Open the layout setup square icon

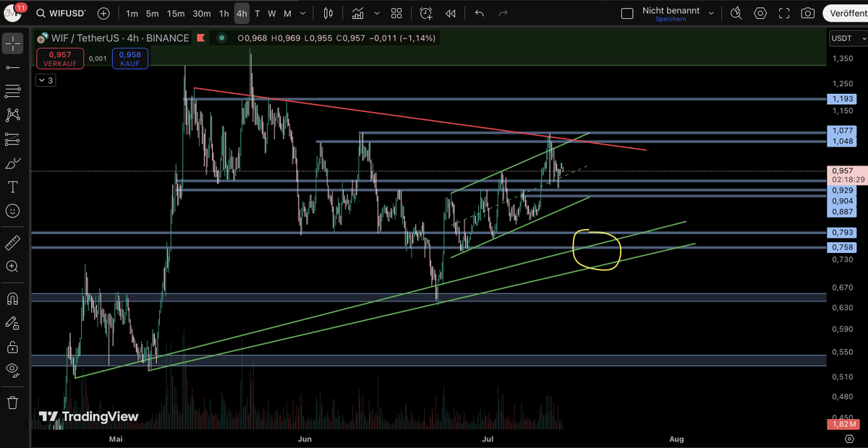pos(627,13)
